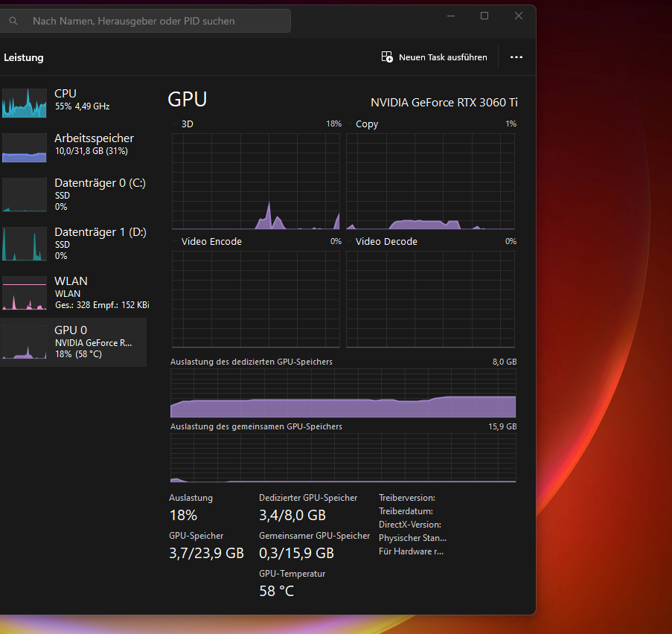Click the GPU 0 mini graph thumbnail
The width and height of the screenshot is (672, 634).
[x=25, y=342]
